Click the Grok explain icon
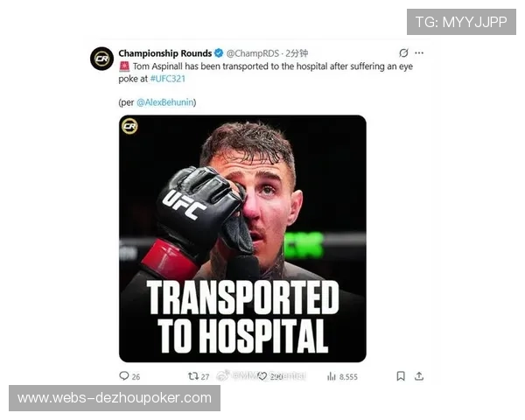The image size is (525, 420). pos(403,52)
